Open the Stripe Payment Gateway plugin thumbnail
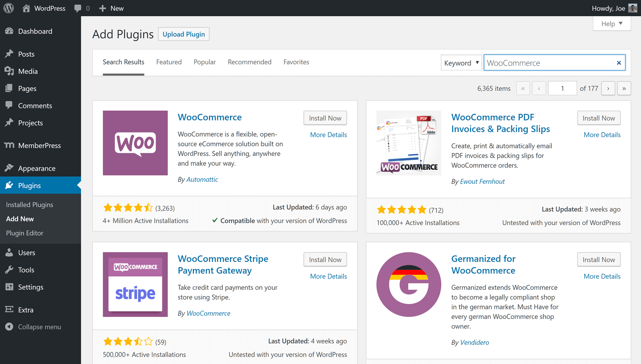This screenshot has height=364, width=641. (x=135, y=284)
